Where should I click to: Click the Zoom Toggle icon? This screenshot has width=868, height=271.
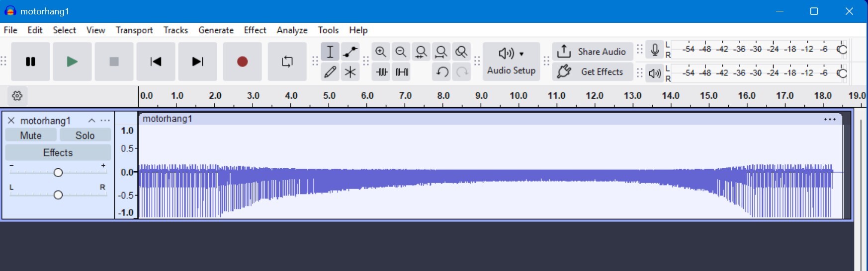click(x=462, y=52)
